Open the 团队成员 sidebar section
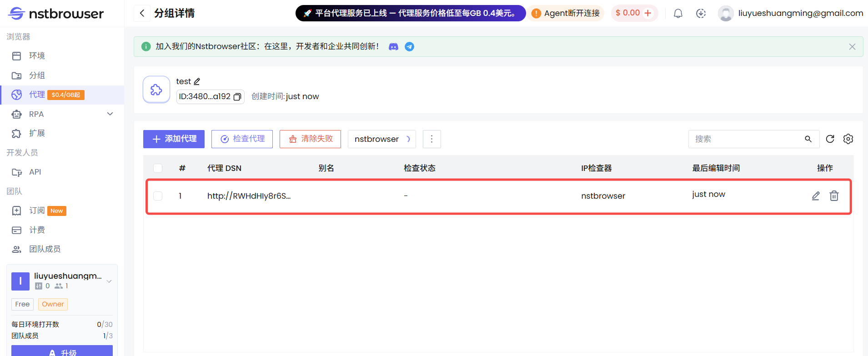868x356 pixels. coord(62,249)
